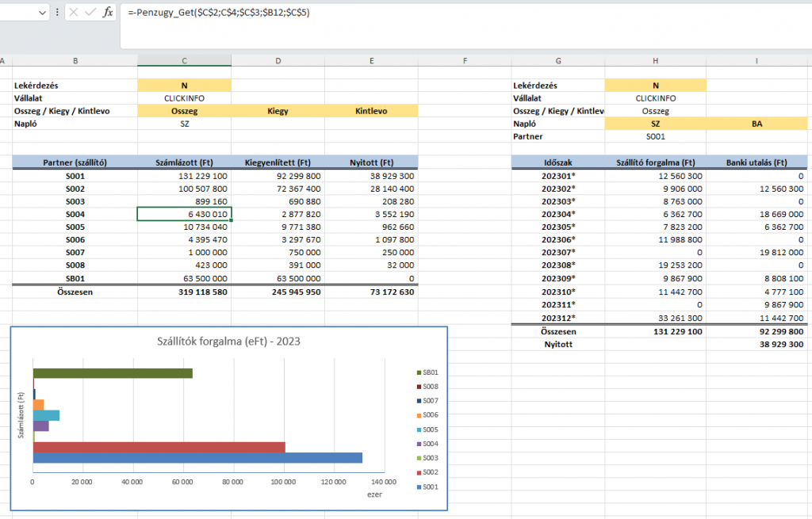Click the Kiegy yellow header cell
This screenshot has width=812, height=519.
pos(278,111)
